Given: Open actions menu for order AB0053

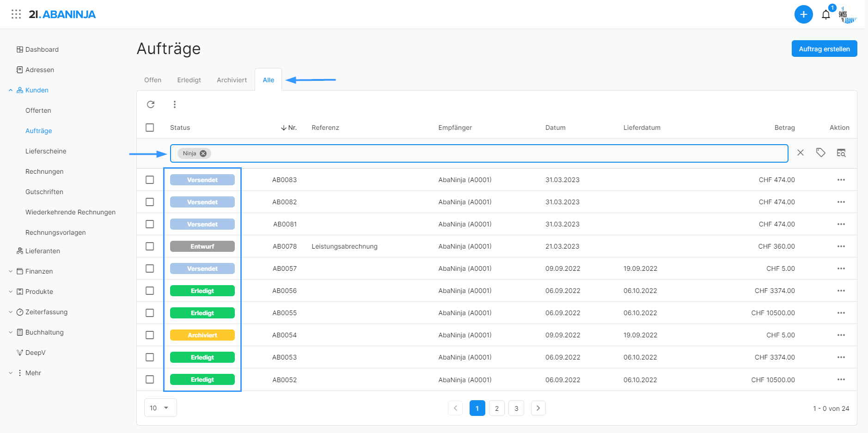Looking at the screenshot, I should click(841, 357).
